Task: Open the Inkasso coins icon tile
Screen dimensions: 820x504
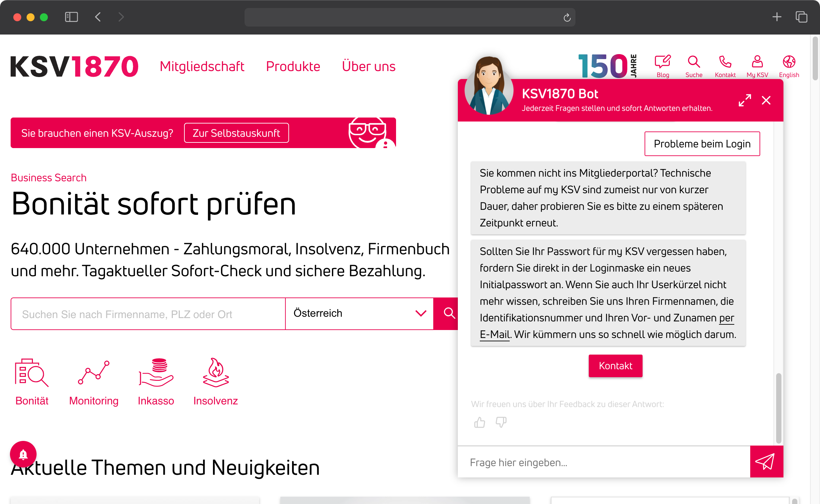Action: click(156, 382)
